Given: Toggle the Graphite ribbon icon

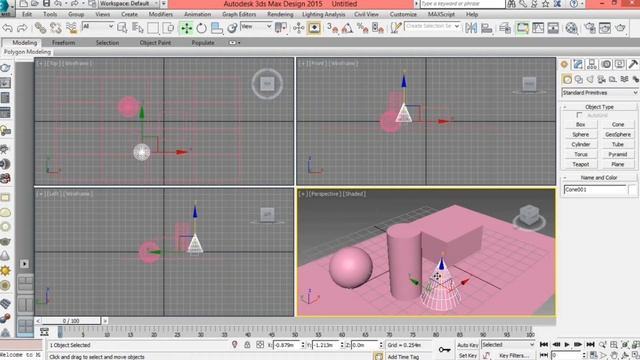Looking at the screenshot, I should [522, 28].
